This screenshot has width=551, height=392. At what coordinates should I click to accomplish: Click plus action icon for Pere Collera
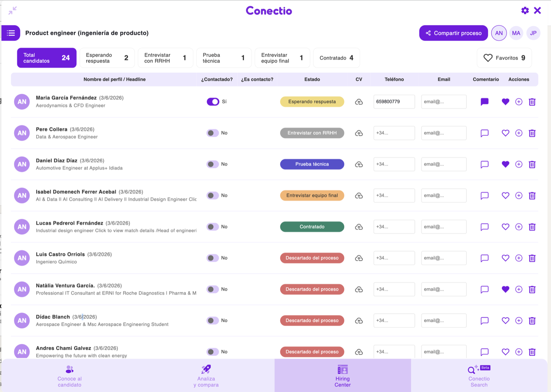coord(519,133)
